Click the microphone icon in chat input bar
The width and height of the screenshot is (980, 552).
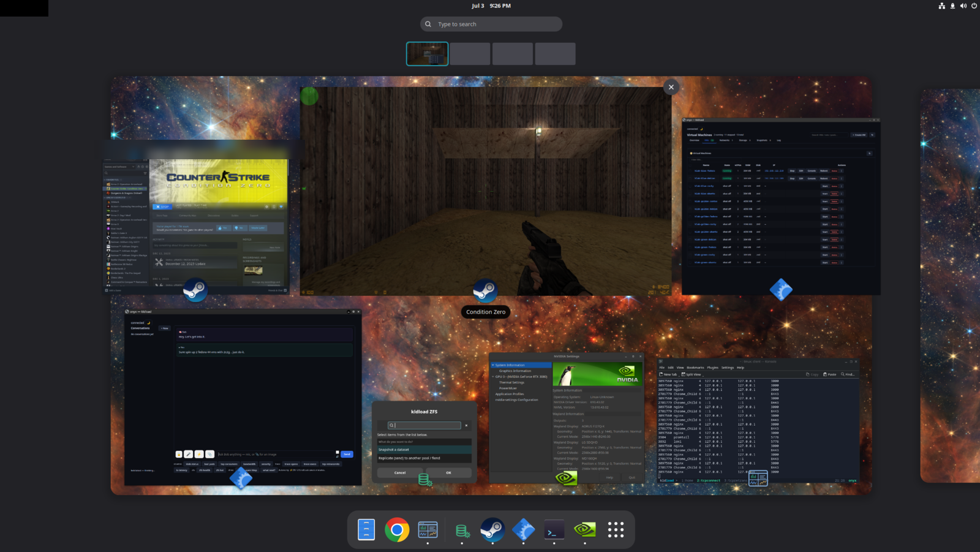(x=189, y=454)
